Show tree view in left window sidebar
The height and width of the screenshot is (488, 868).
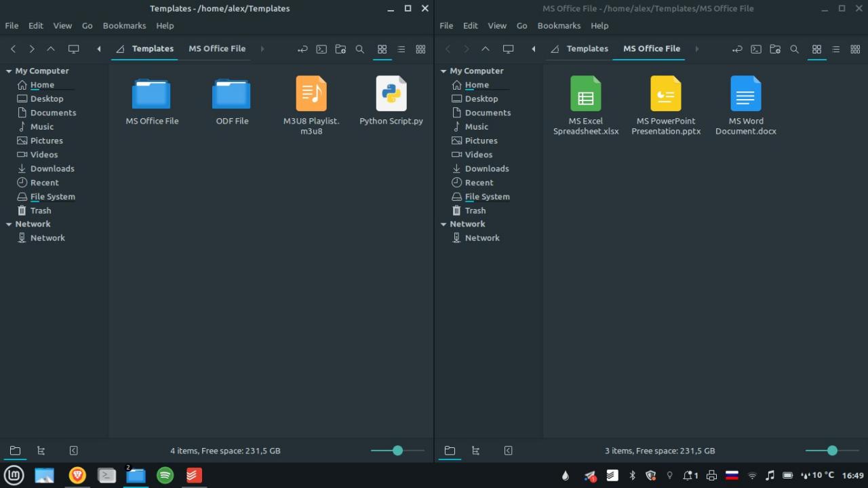41,451
